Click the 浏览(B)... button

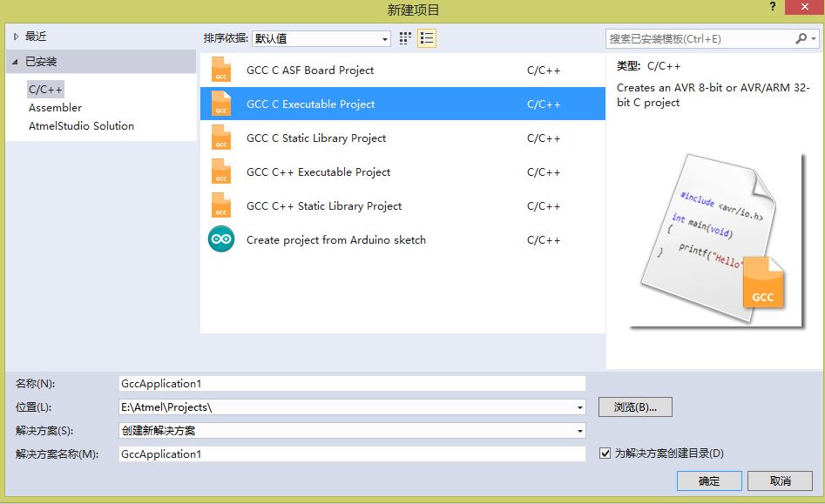(635, 407)
